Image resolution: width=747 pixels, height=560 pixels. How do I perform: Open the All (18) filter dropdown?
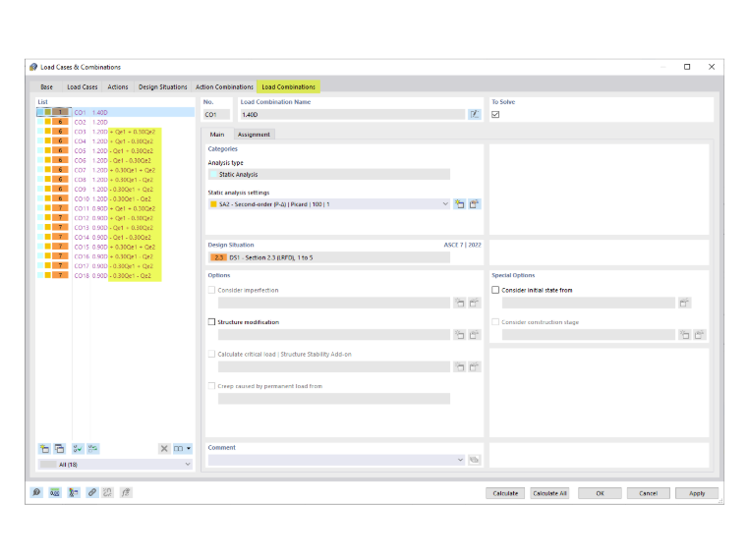[x=188, y=465]
